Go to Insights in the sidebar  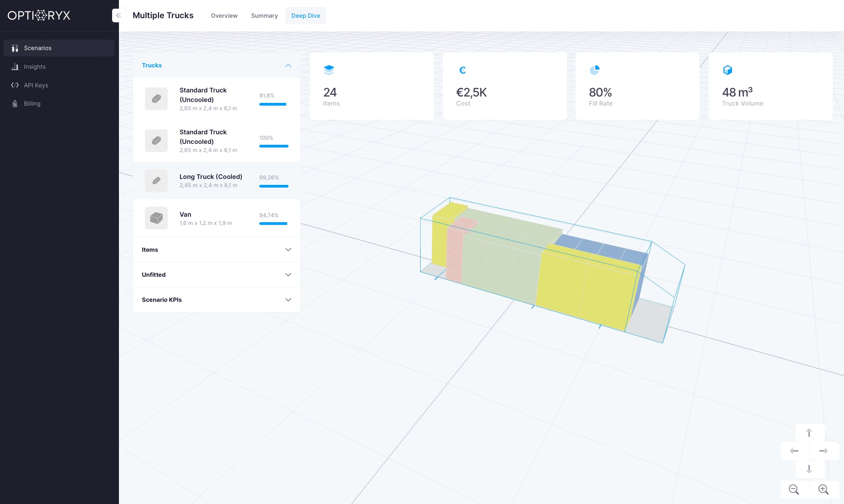[x=59, y=67]
